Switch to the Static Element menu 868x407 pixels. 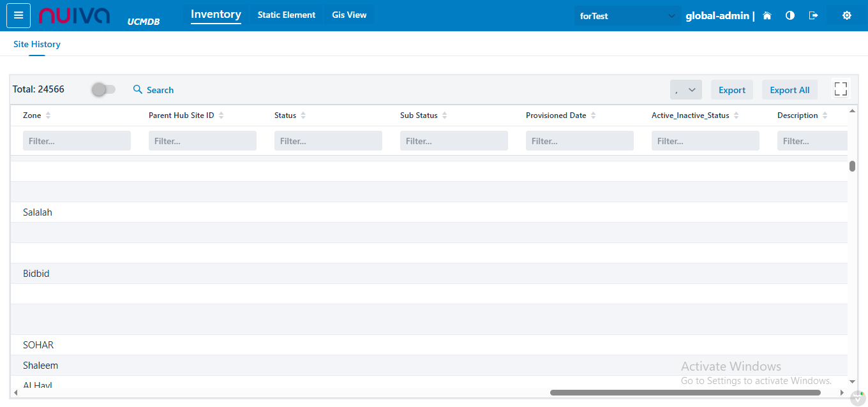[287, 15]
